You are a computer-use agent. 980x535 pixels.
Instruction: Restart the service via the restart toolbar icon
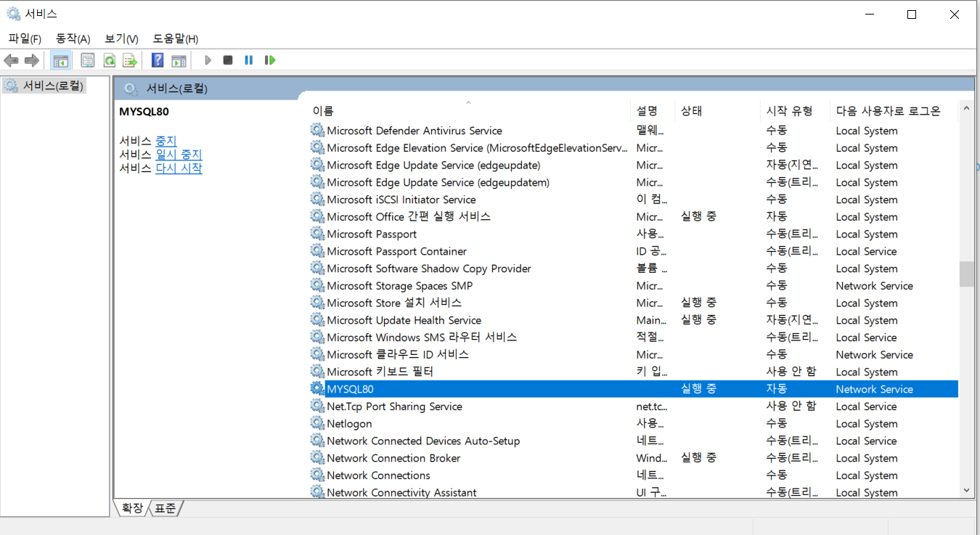click(269, 60)
